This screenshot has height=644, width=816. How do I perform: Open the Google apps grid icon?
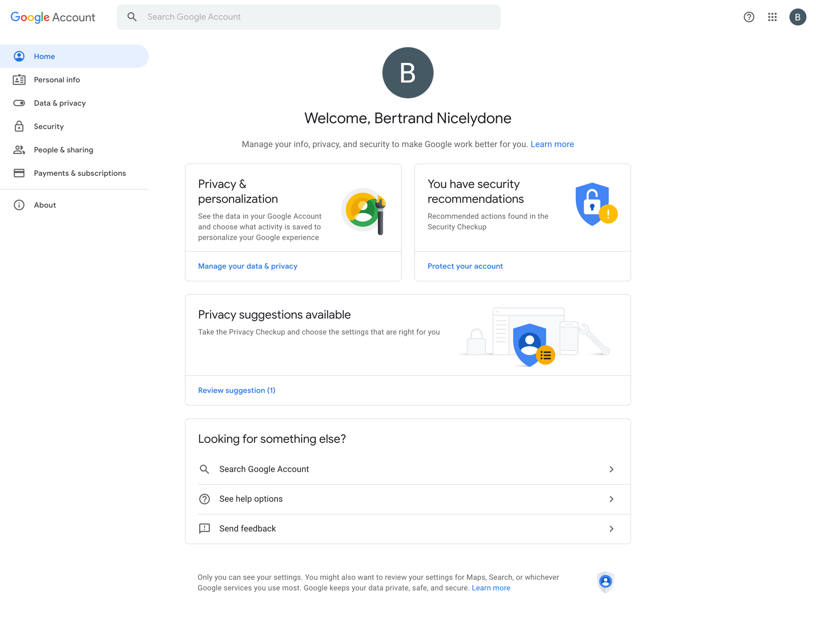coord(773,17)
